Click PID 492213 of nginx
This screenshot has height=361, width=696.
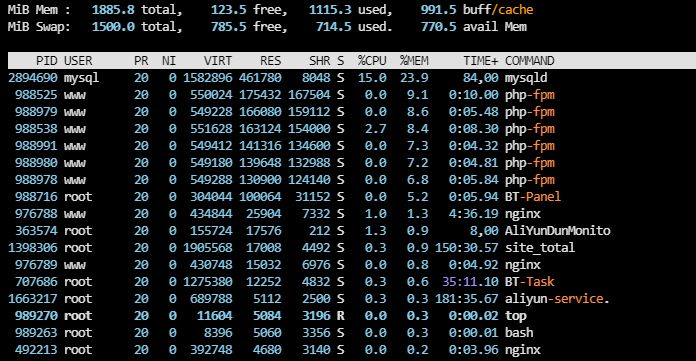(36, 350)
